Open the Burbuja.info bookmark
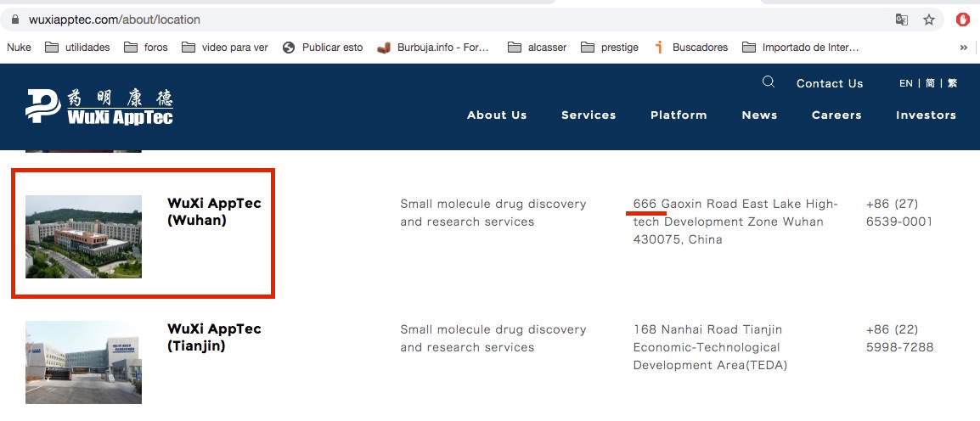980x421 pixels. (433, 48)
